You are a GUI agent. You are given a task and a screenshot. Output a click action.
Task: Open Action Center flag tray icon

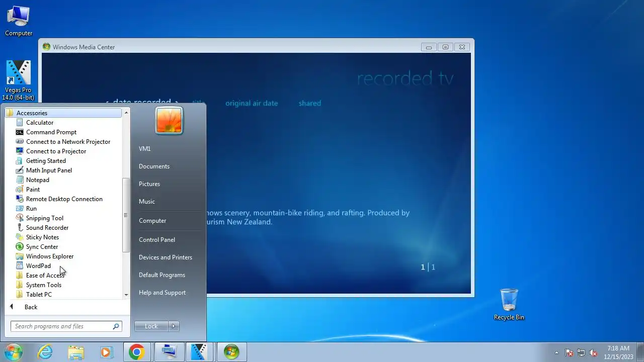[x=569, y=353]
